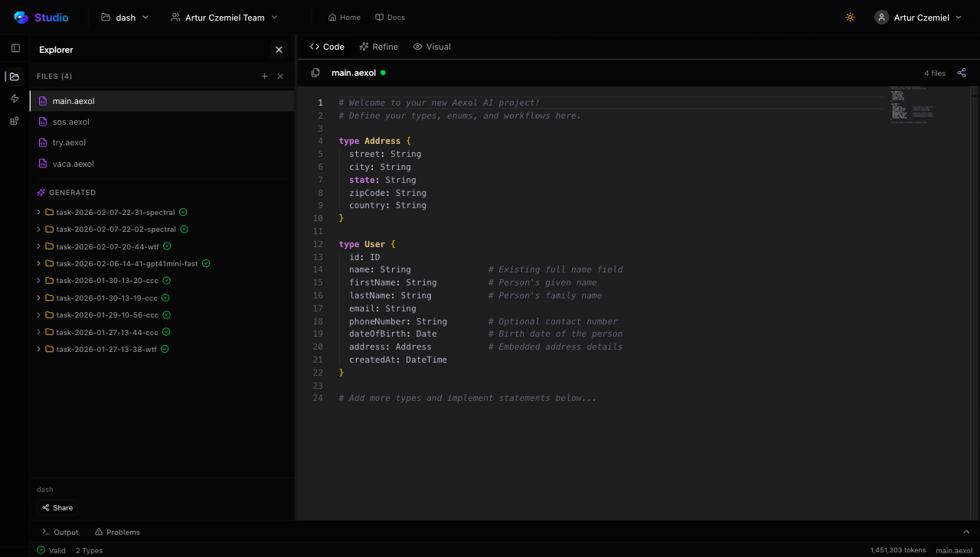Open the Artur Czemiel Team dropdown
980x557 pixels.
pos(224,18)
